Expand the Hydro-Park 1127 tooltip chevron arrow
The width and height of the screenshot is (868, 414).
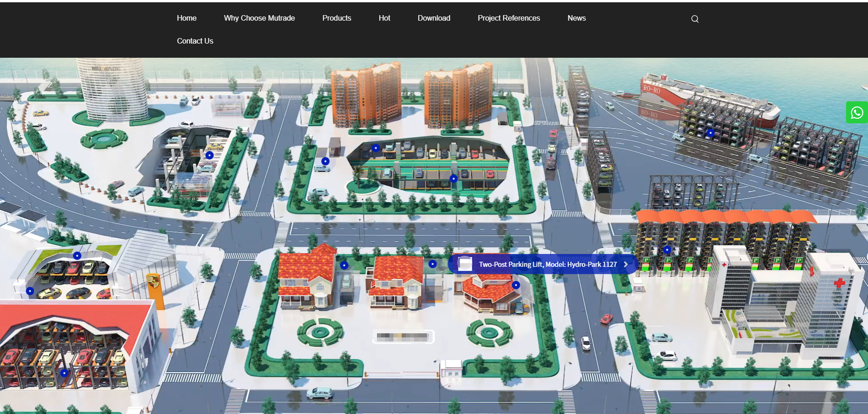pyautogui.click(x=626, y=265)
